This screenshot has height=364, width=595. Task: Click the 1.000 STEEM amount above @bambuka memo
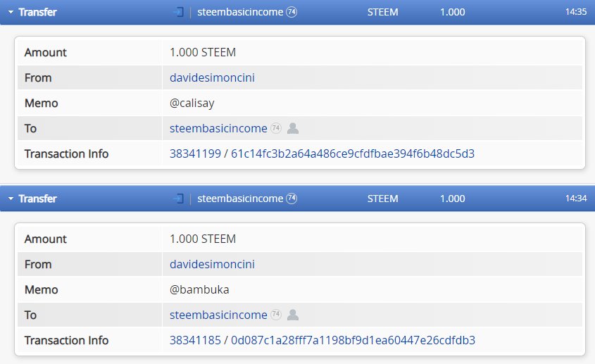click(x=203, y=239)
